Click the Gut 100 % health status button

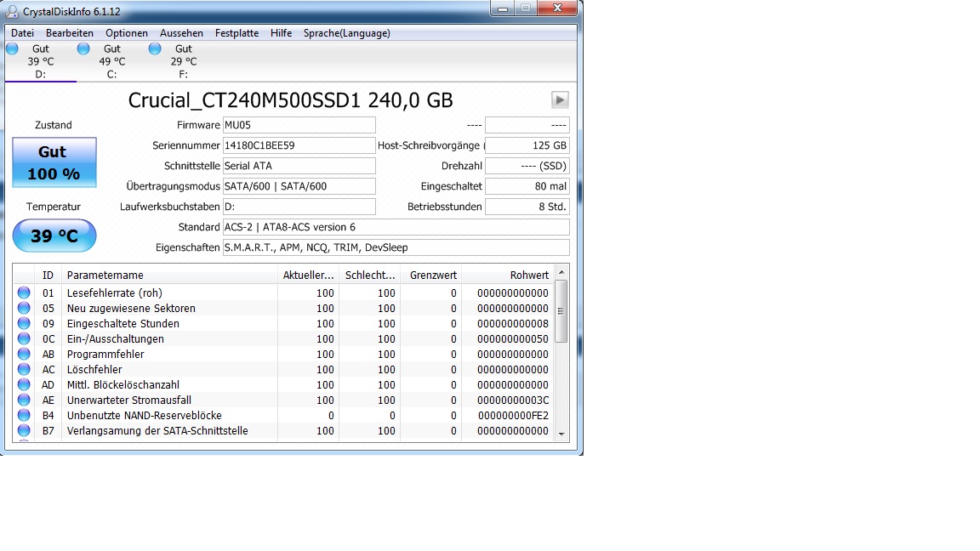(54, 162)
